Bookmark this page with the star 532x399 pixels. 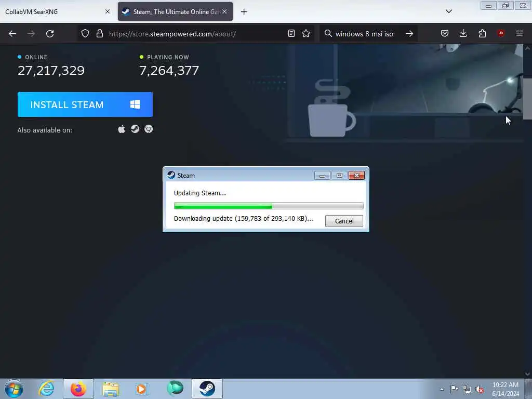pyautogui.click(x=306, y=34)
